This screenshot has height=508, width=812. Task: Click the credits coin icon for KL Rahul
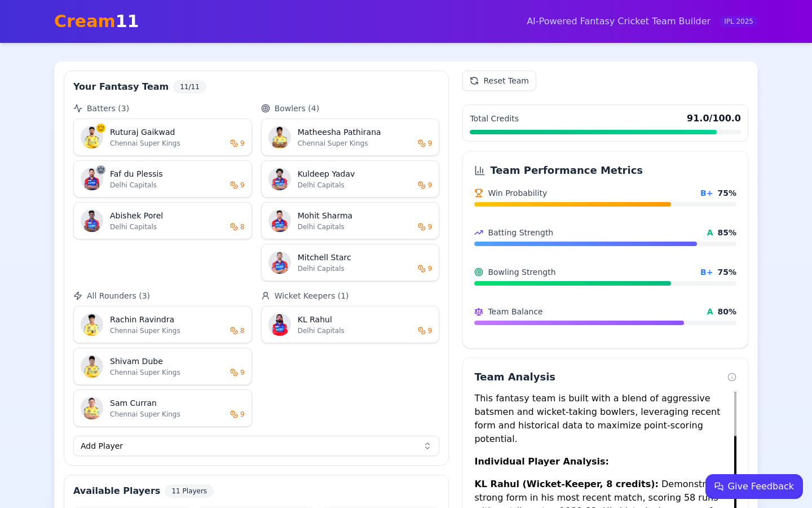pos(422,331)
